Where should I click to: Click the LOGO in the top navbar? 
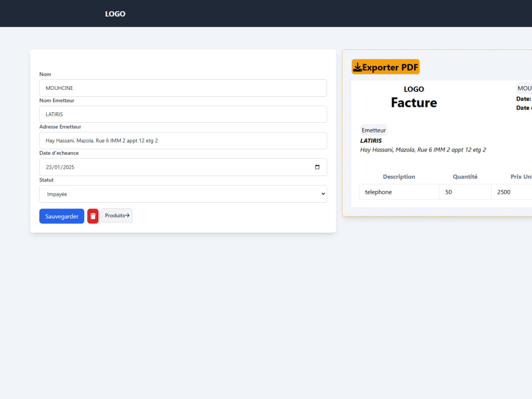(x=115, y=14)
